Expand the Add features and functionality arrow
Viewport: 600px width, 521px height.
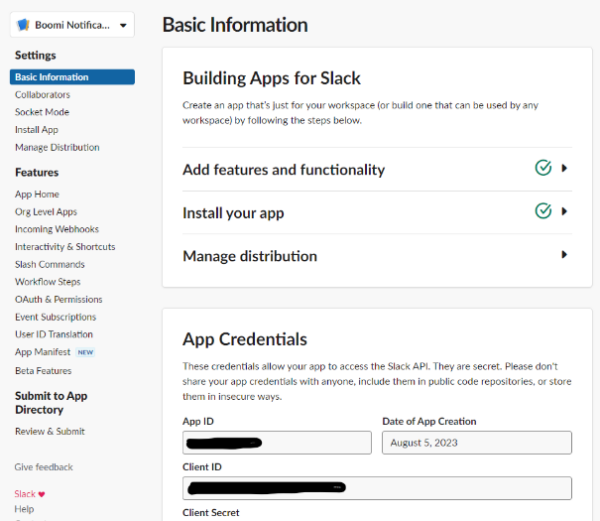[564, 168]
